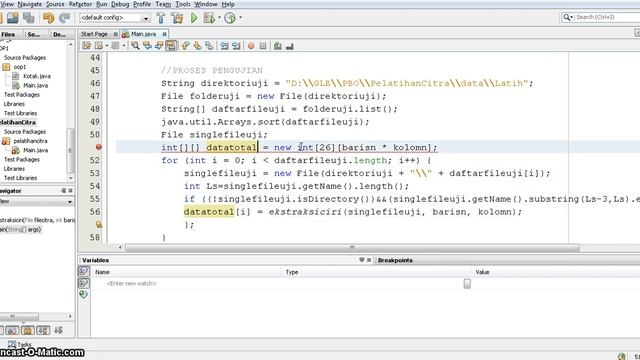The image size is (640, 360).
Task: Open the Source menu
Action: click(x=55, y=4)
